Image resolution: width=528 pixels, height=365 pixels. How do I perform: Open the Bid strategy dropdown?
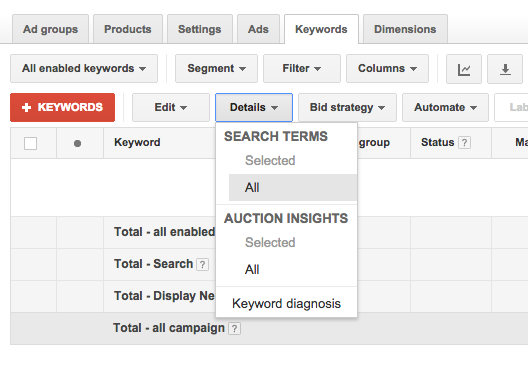[347, 107]
